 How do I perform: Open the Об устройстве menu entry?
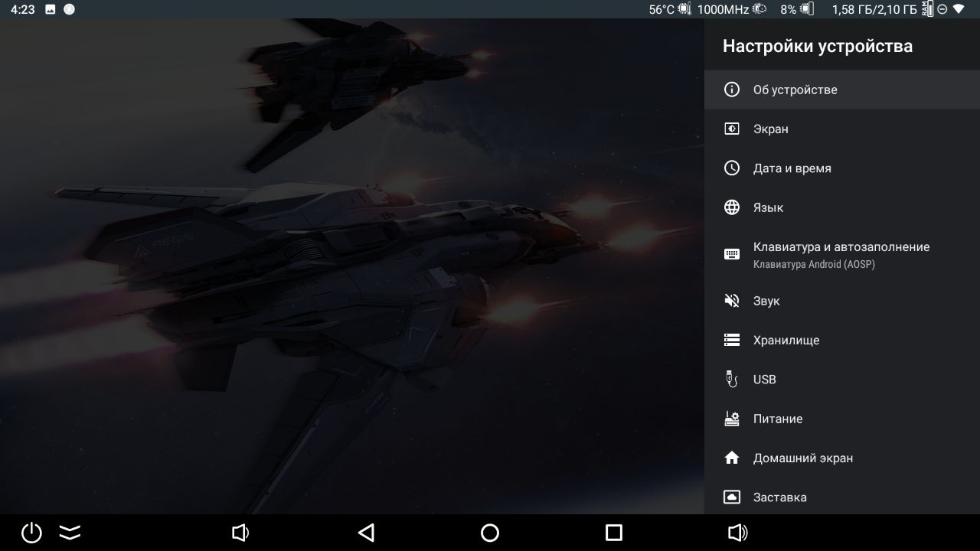(842, 90)
